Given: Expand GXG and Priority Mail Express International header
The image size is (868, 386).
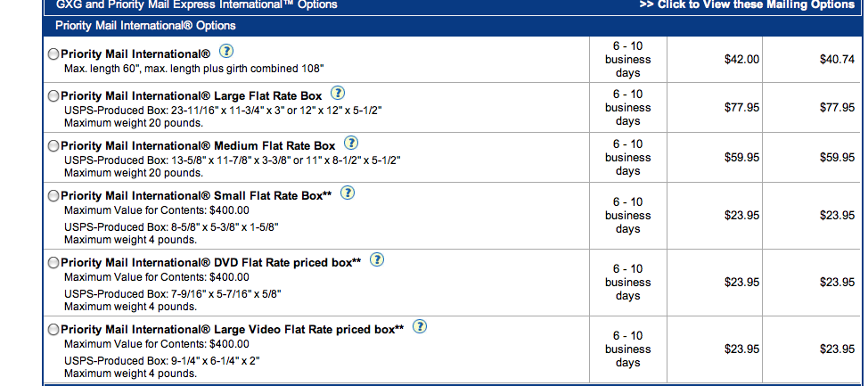Looking at the screenshot, I should [x=197, y=4].
